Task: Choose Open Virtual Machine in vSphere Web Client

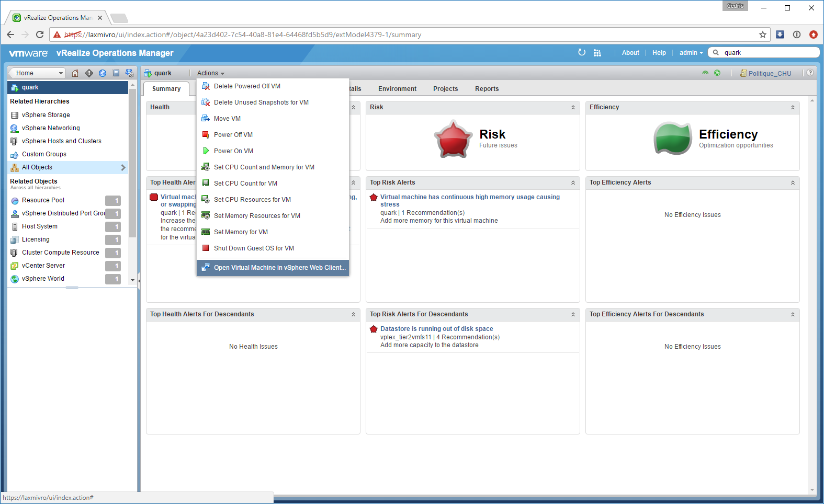Action: coord(279,268)
